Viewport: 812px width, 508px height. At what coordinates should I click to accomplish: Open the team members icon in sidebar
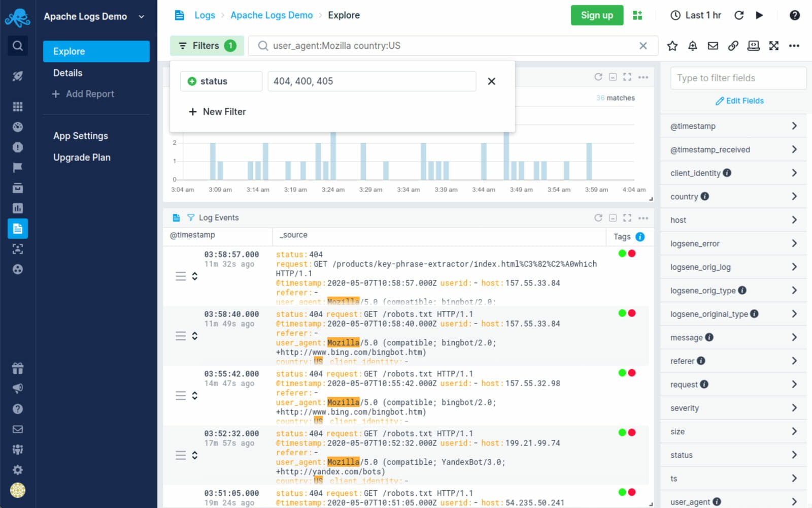click(17, 450)
